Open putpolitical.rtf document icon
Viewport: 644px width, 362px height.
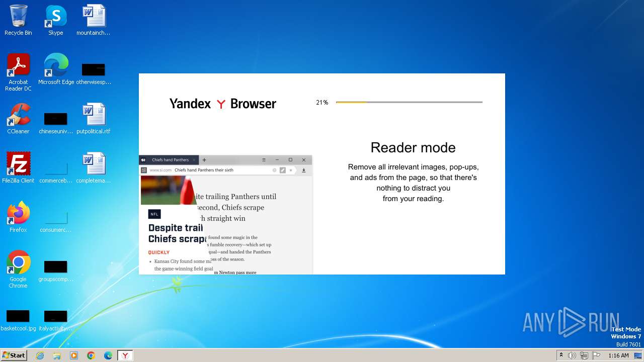pos(94,119)
